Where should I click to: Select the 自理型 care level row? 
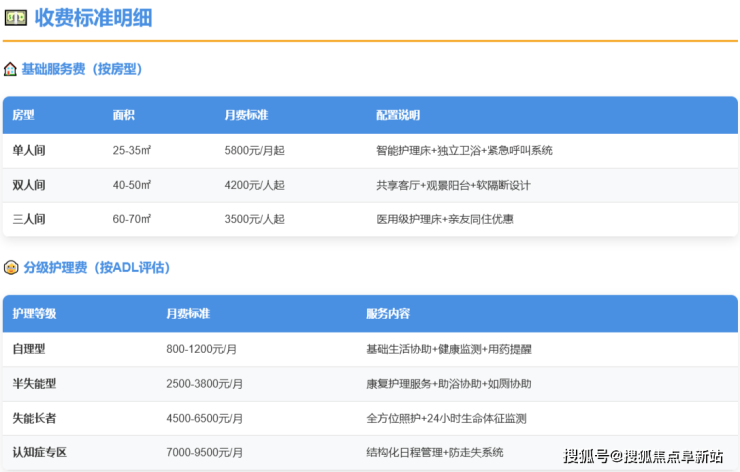(29, 349)
